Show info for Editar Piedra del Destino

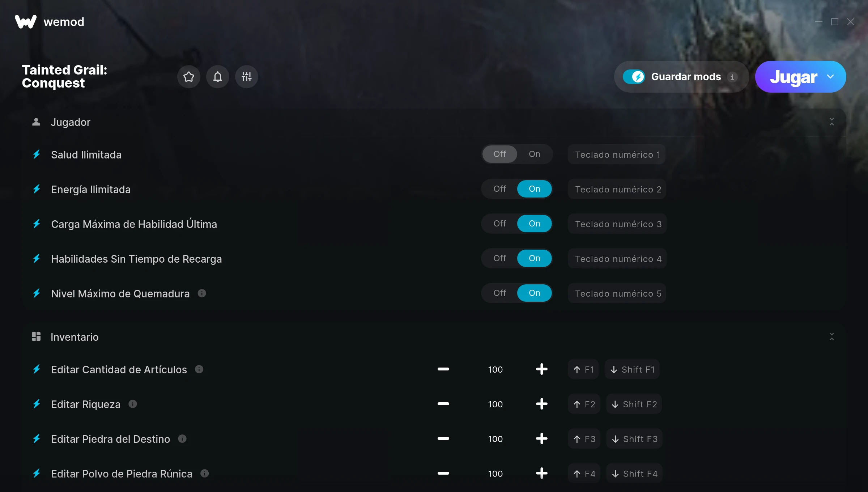pos(182,439)
